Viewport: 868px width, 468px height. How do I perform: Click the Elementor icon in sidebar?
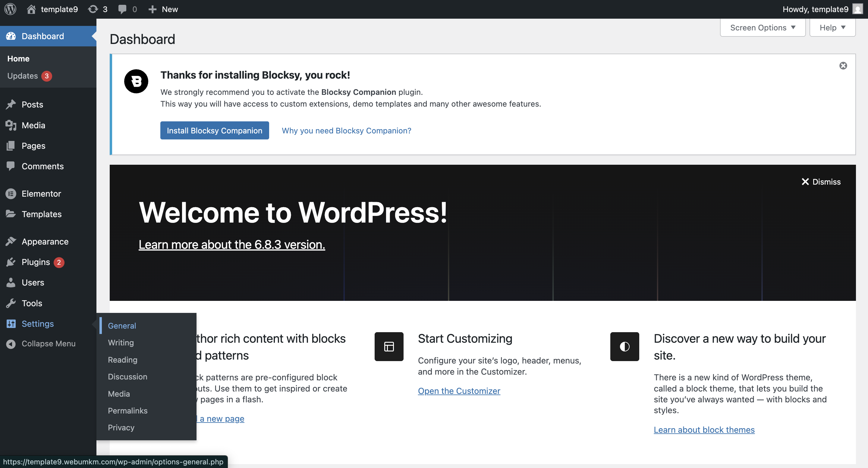[11, 194]
